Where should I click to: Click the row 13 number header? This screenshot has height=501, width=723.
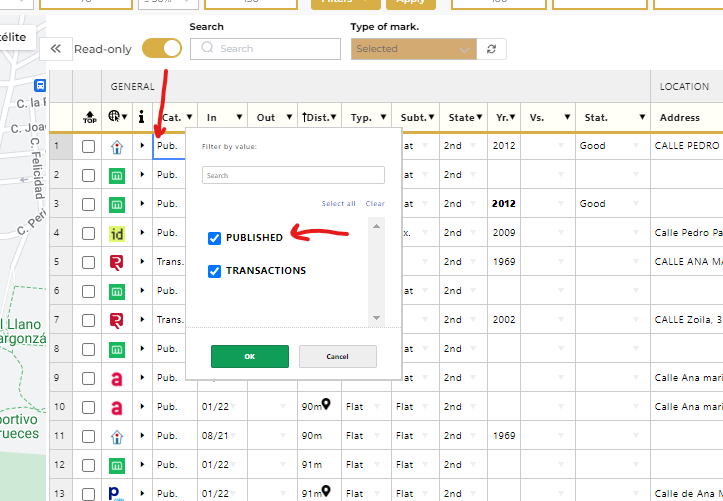61,491
